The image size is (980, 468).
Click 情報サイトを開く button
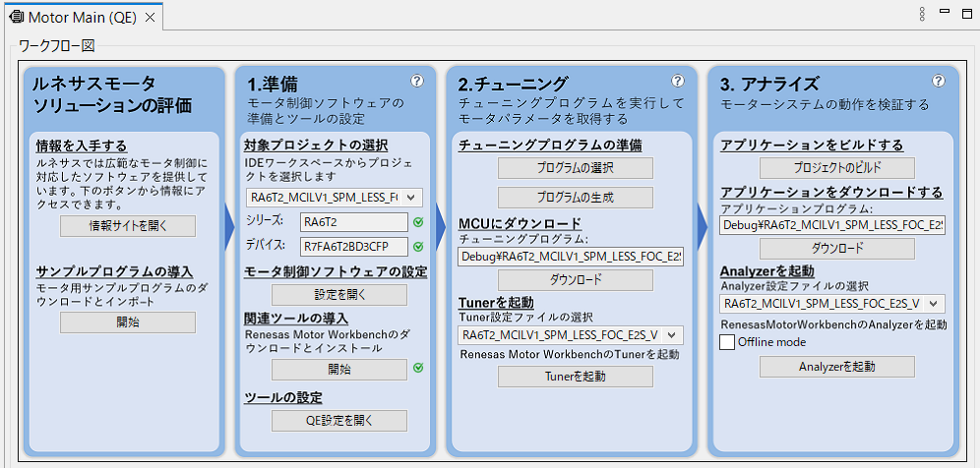128,226
